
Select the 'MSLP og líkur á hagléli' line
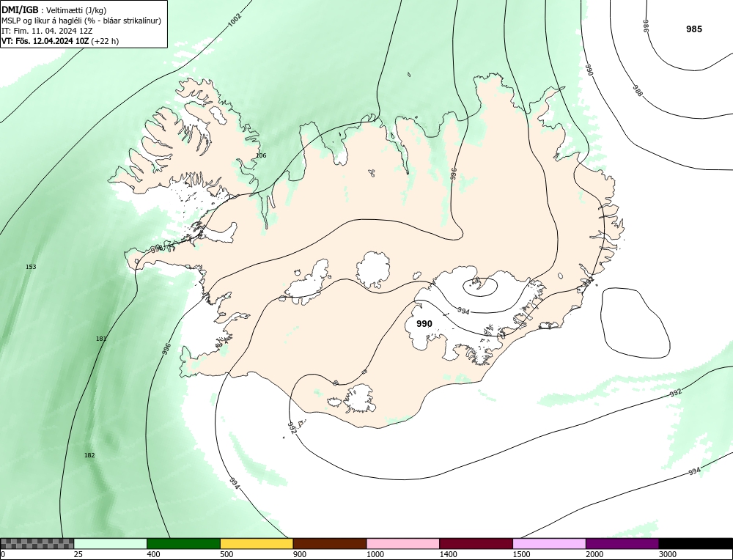point(81,21)
